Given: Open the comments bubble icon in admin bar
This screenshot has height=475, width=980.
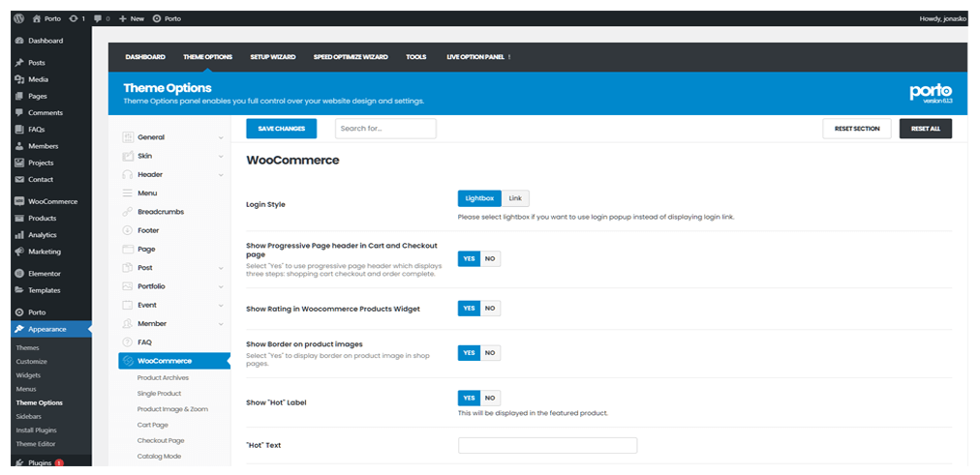Looking at the screenshot, I should [98, 18].
